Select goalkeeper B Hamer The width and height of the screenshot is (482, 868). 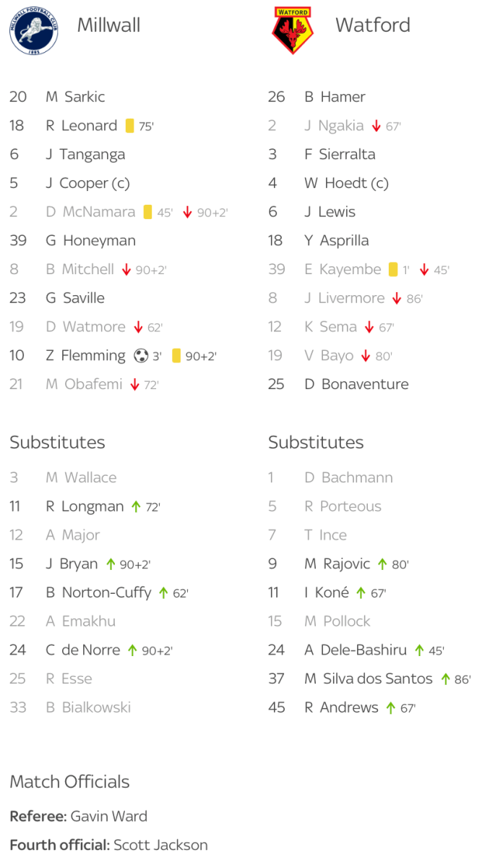(335, 97)
